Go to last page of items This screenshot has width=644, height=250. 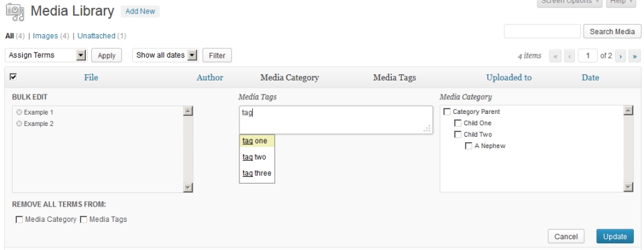pyautogui.click(x=635, y=56)
